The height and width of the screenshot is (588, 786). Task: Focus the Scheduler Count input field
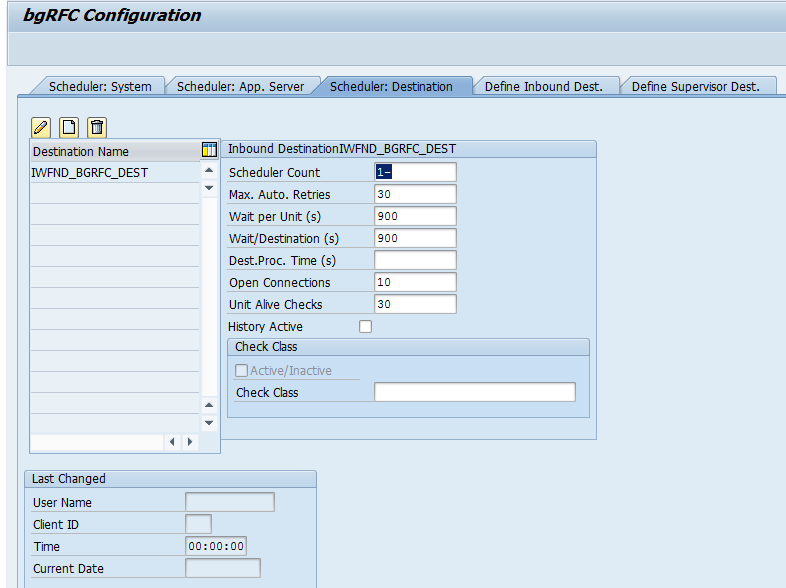point(415,172)
